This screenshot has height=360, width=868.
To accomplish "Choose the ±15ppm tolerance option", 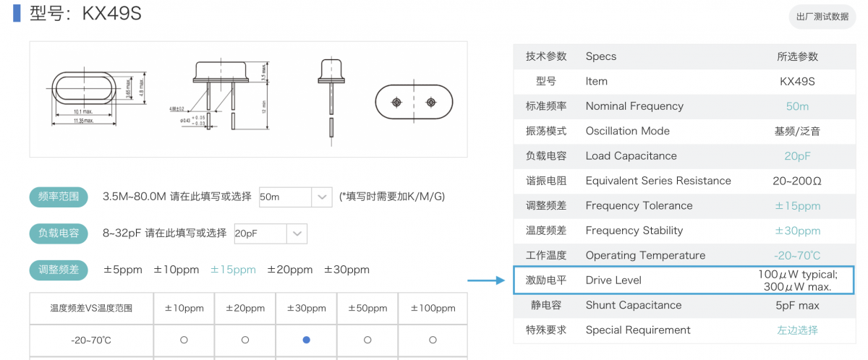I will pos(233,270).
